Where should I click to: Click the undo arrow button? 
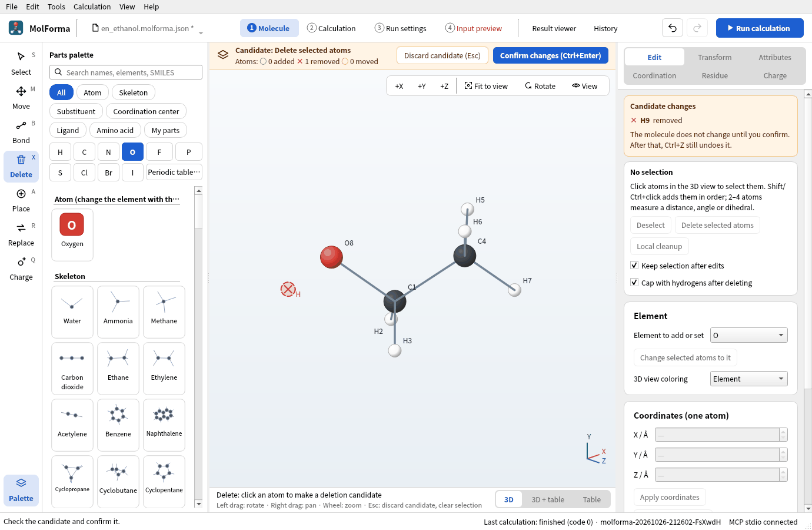point(673,28)
